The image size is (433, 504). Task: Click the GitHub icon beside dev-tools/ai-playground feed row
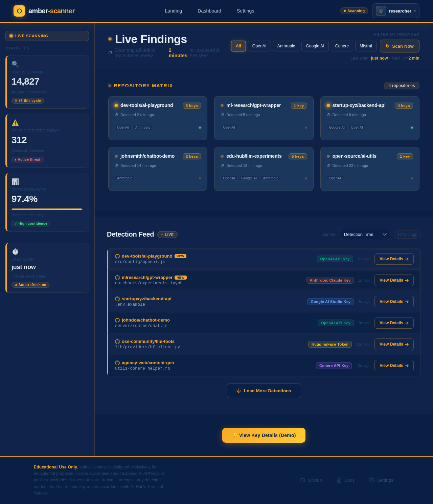click(117, 256)
